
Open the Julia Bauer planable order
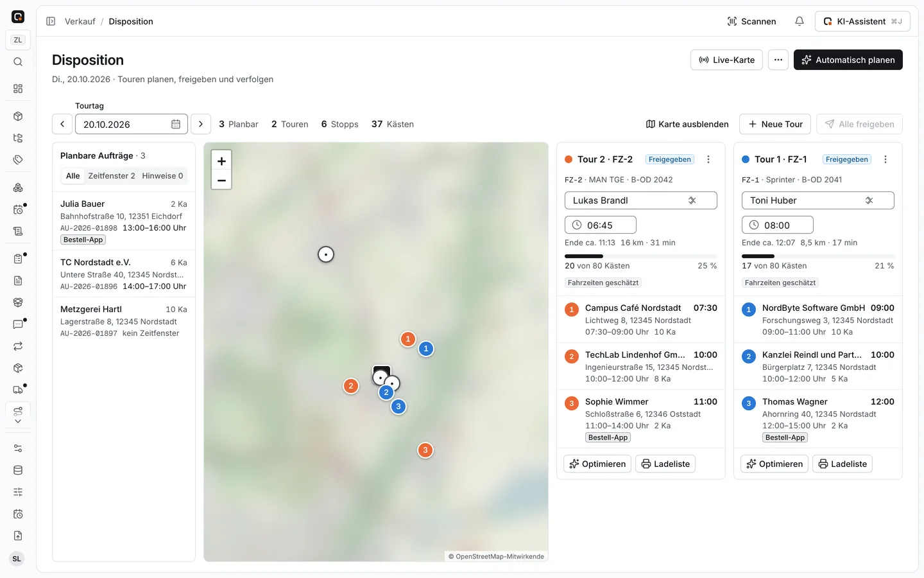click(x=124, y=221)
